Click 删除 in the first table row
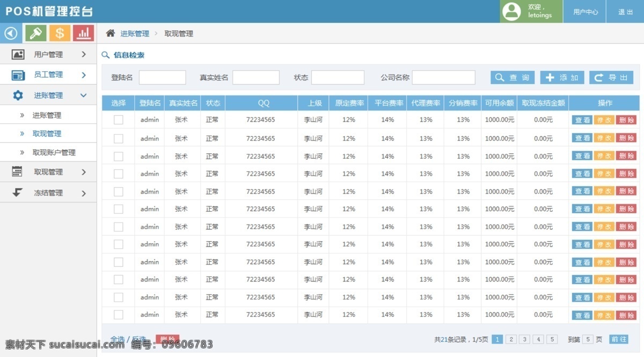 [x=626, y=120]
